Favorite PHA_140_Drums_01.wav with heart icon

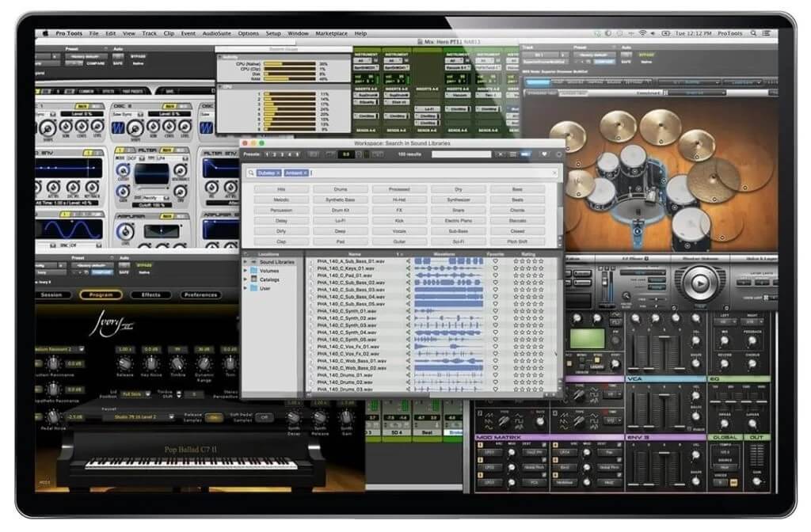[495, 375]
